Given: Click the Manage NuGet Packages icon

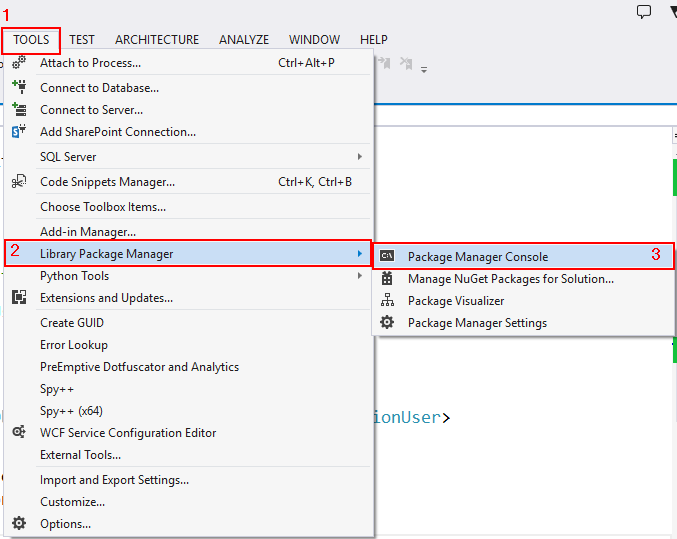Looking at the screenshot, I should (x=388, y=279).
